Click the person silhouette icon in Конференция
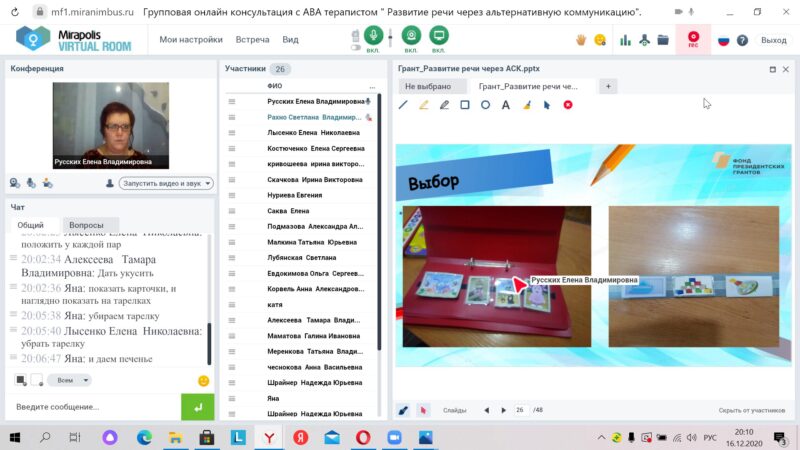The width and height of the screenshot is (800, 450). [110, 183]
